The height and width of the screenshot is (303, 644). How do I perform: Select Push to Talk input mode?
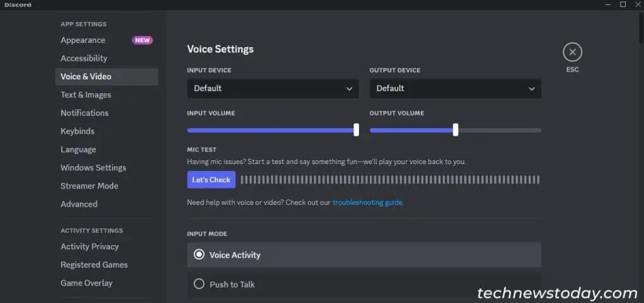coord(364,284)
